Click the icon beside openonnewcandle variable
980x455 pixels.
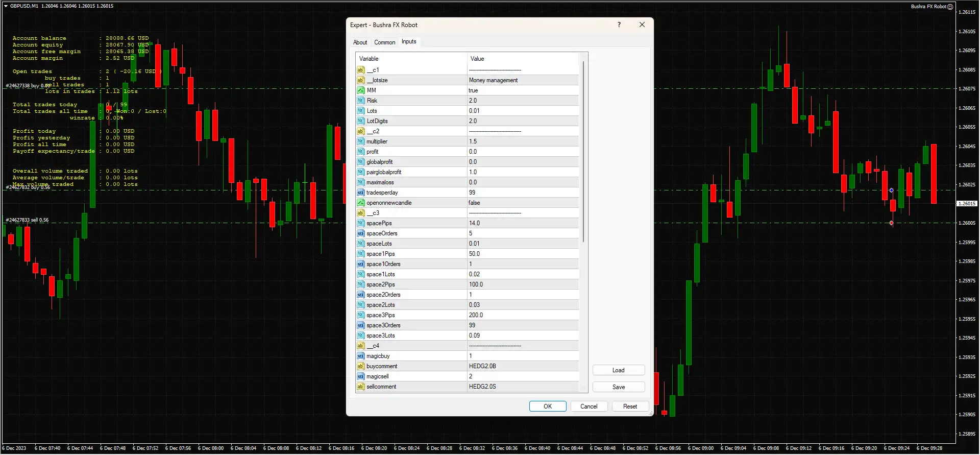[360, 203]
